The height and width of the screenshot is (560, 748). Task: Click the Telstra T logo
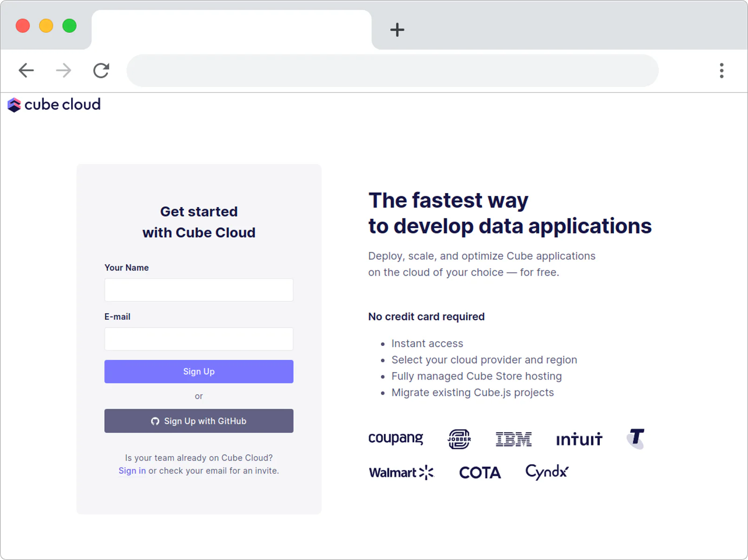click(636, 438)
